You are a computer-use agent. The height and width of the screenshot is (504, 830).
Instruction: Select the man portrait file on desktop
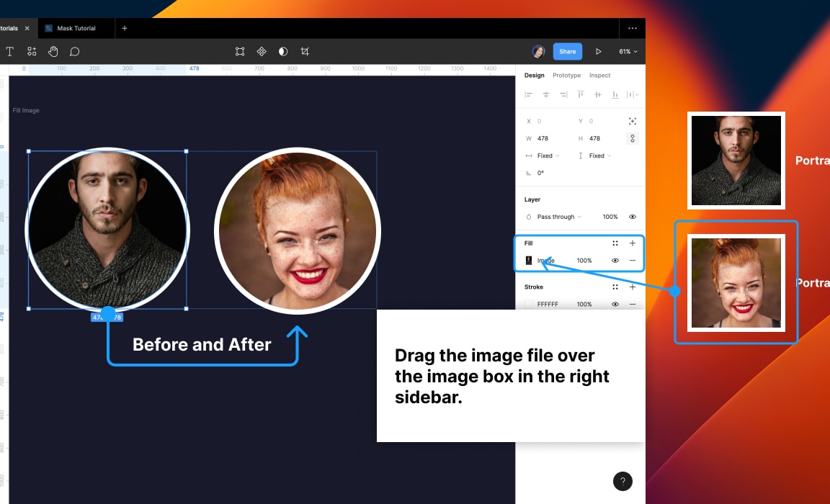(736, 161)
